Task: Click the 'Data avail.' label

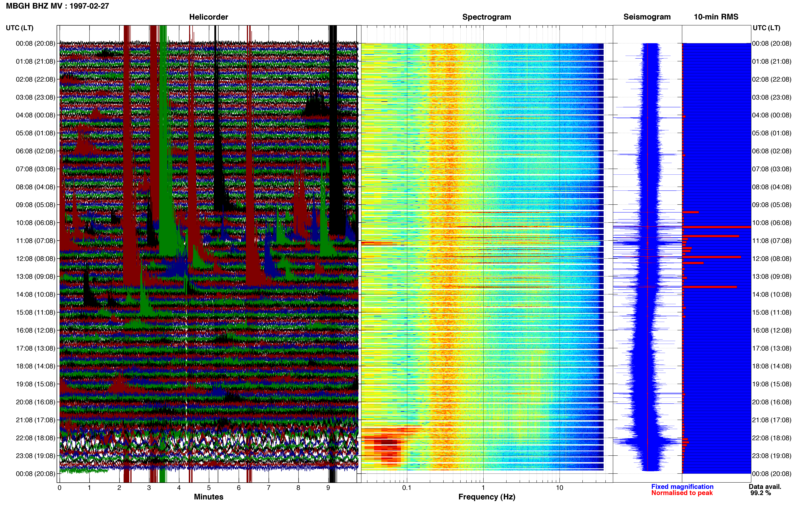Action: click(765, 486)
